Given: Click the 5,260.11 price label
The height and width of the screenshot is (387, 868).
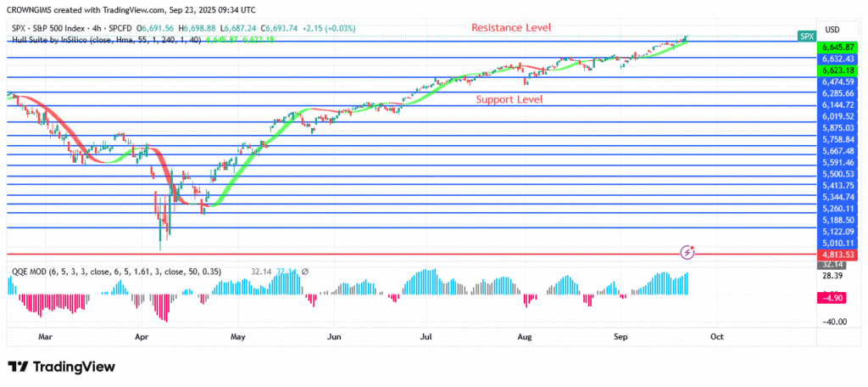Looking at the screenshot, I should pos(838,209).
